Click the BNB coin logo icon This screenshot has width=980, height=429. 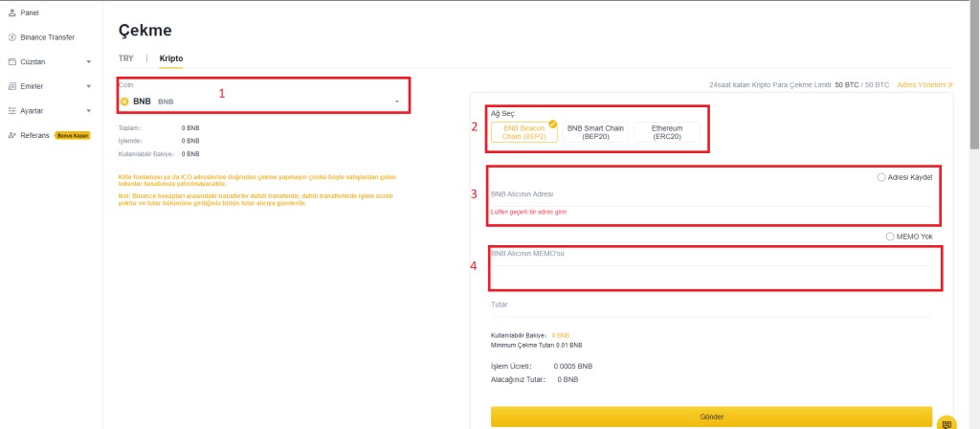[x=124, y=102]
